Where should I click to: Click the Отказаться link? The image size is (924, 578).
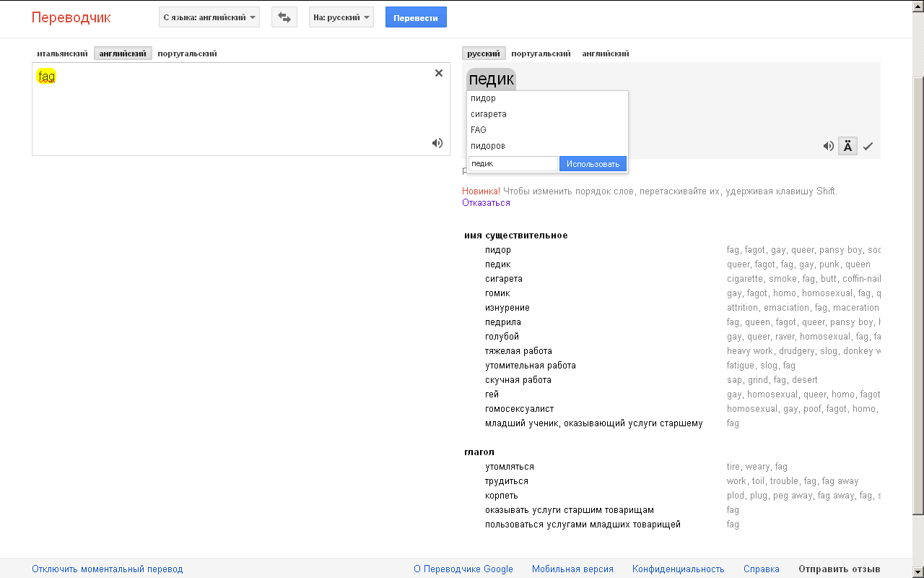[486, 203]
